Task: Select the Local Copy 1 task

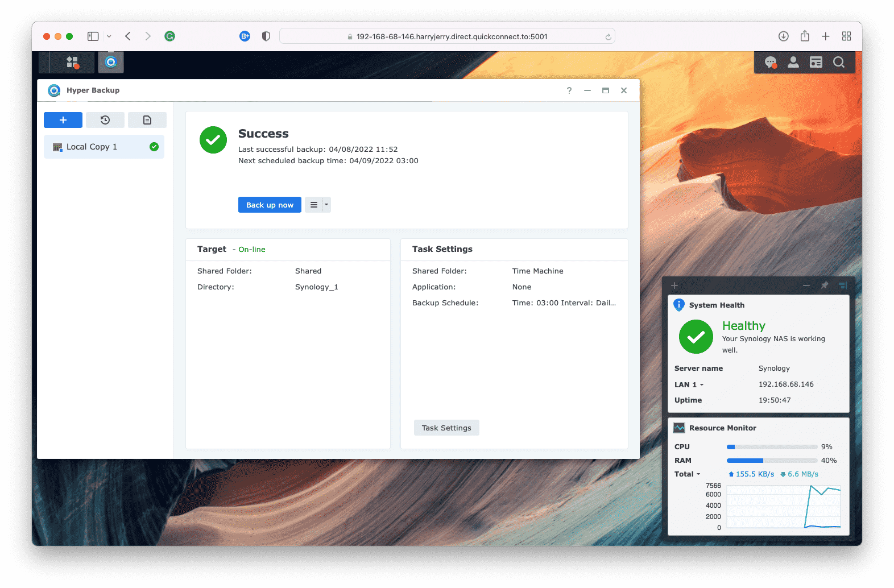Action: point(104,147)
